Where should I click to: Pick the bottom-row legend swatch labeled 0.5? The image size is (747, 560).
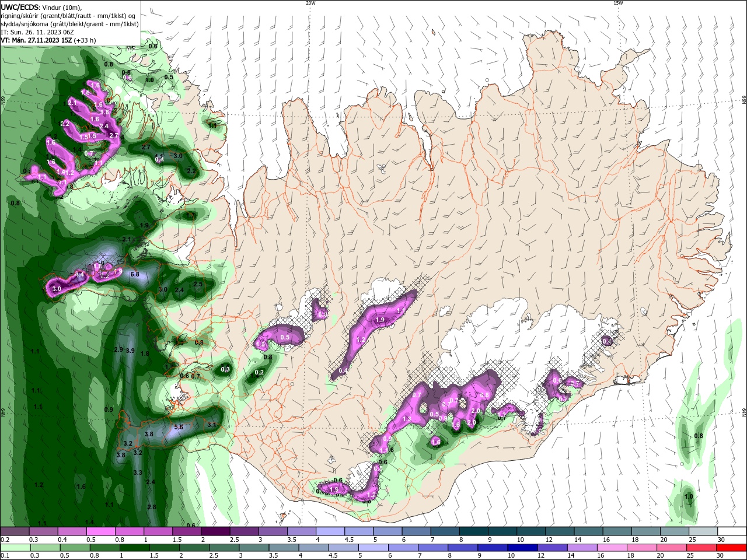(75, 548)
